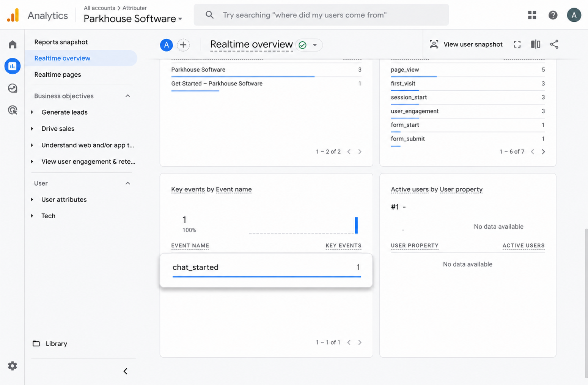The width and height of the screenshot is (588, 385).
Task: Add a comparison with plus icon
Action: point(183,45)
